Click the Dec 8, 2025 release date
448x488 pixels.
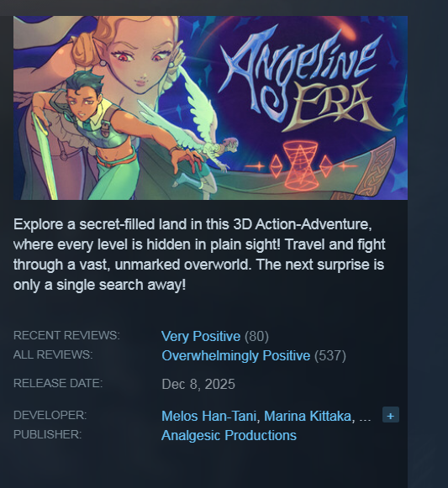click(198, 384)
